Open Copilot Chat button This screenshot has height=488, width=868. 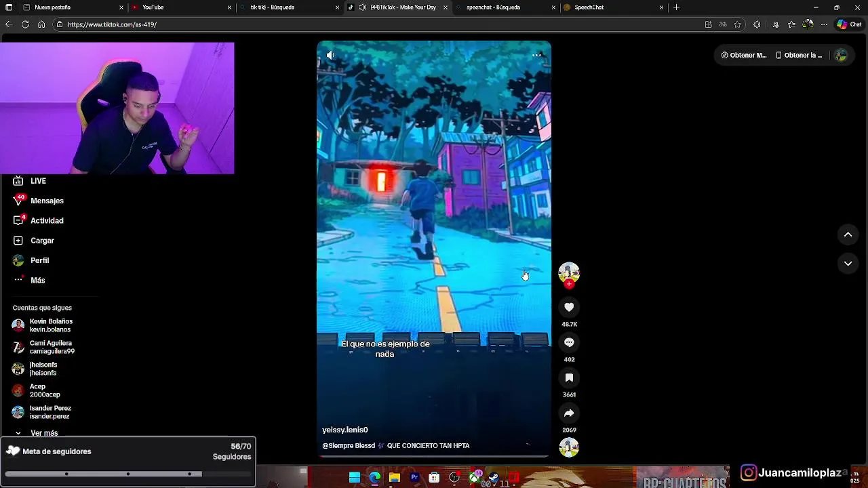849,24
